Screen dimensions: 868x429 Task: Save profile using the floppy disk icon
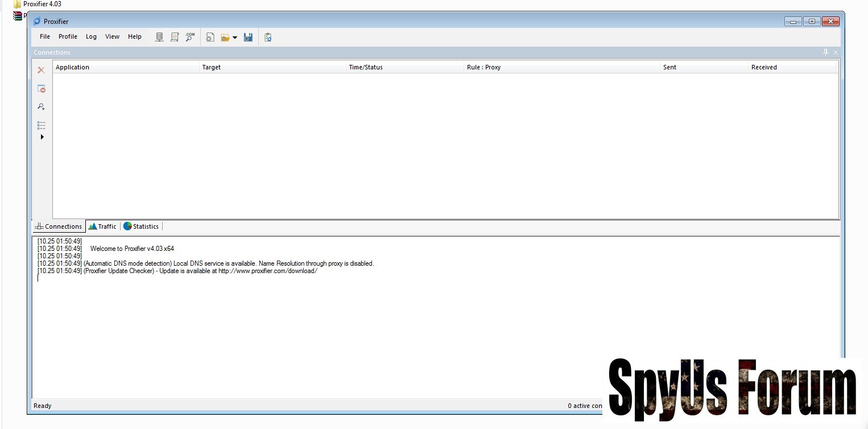point(248,37)
